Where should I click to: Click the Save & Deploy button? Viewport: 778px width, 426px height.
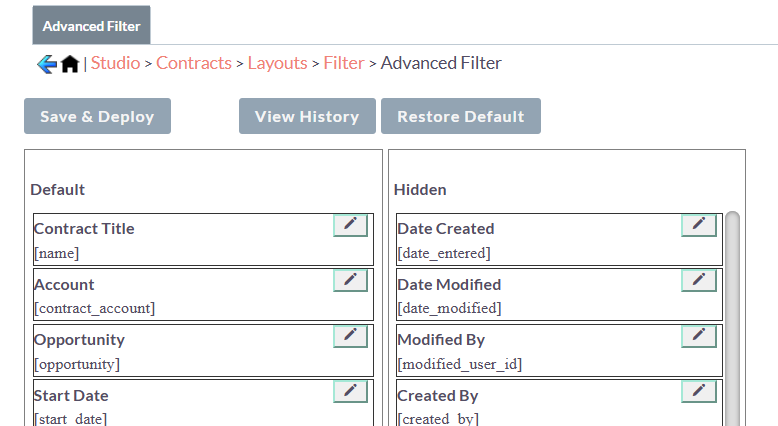97,116
